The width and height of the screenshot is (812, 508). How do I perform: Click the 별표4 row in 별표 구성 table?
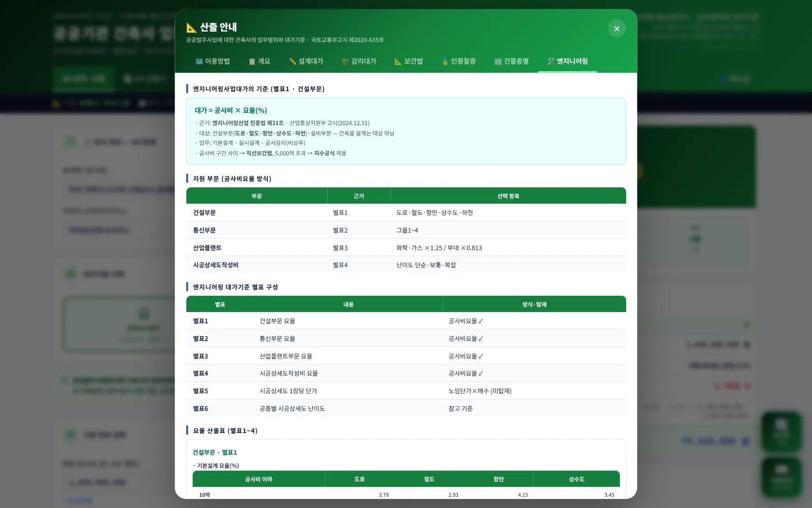(406, 373)
